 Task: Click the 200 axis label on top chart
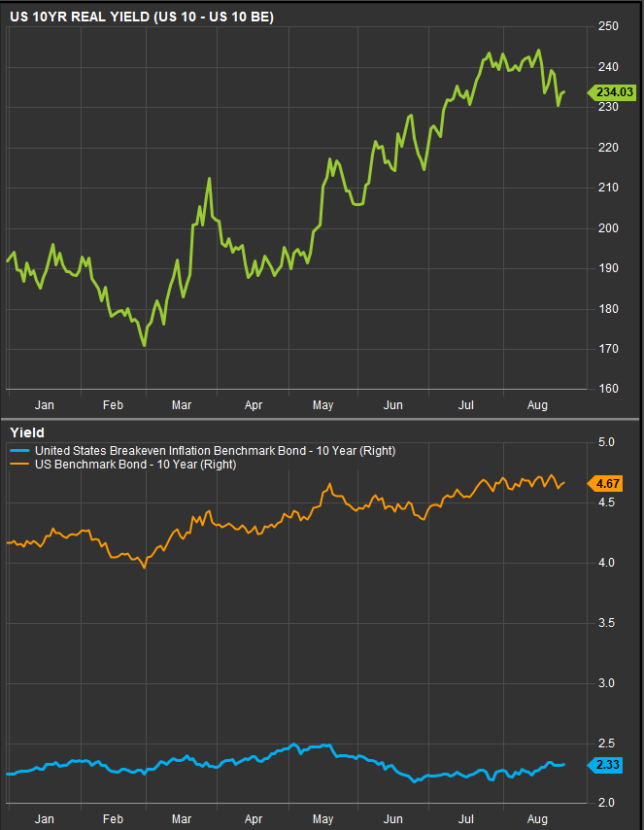point(608,228)
